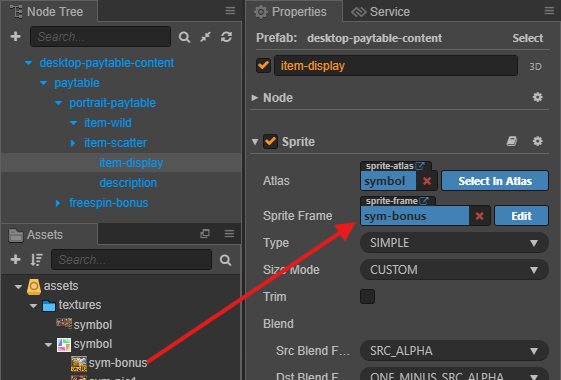
Task: Open the Node Tree panel menu
Action: click(230, 11)
